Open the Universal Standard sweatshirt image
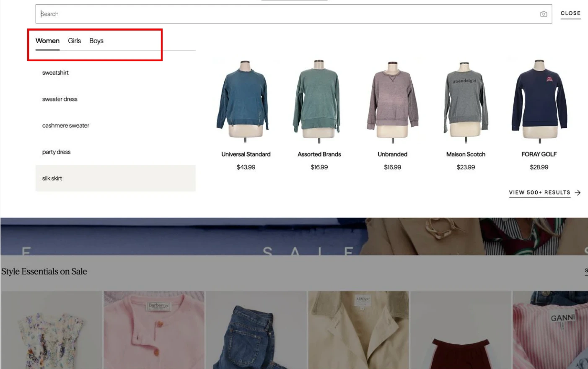 245,101
